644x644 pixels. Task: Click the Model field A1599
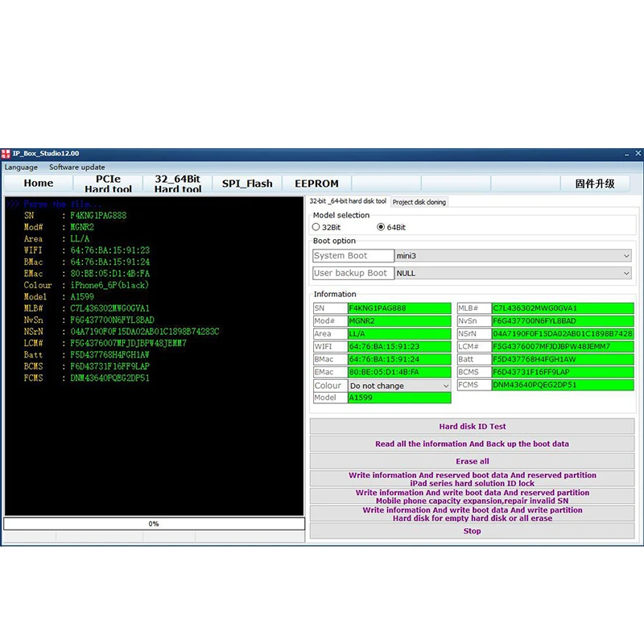click(x=399, y=398)
